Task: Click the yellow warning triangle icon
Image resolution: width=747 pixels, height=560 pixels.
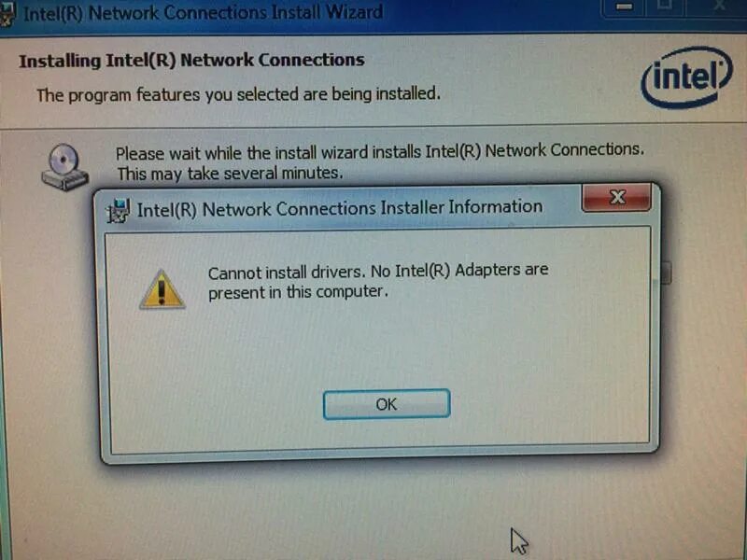Action: pyautogui.click(x=162, y=289)
